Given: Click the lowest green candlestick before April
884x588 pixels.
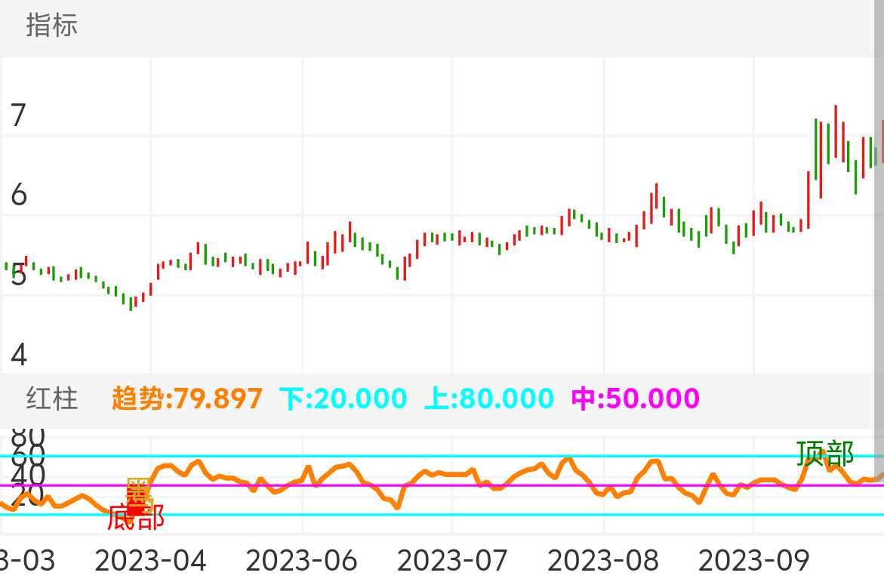Looking at the screenshot, I should click(x=131, y=303).
